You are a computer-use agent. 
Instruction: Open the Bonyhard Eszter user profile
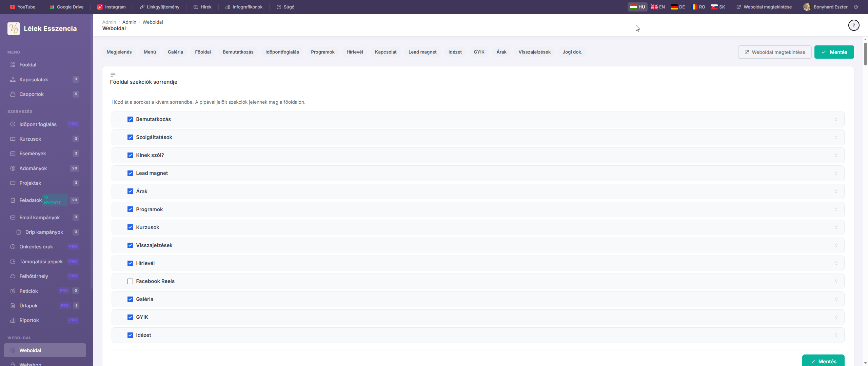pos(825,7)
